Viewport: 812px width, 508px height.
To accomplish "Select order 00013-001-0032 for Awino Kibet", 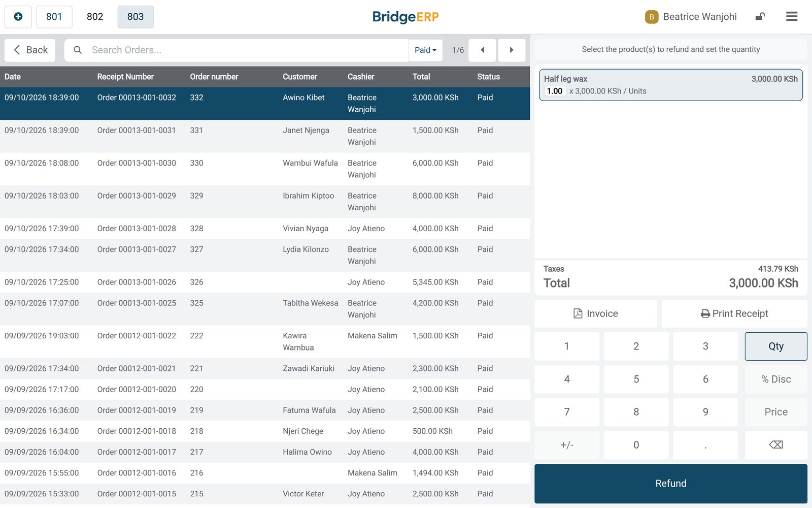I will point(265,104).
